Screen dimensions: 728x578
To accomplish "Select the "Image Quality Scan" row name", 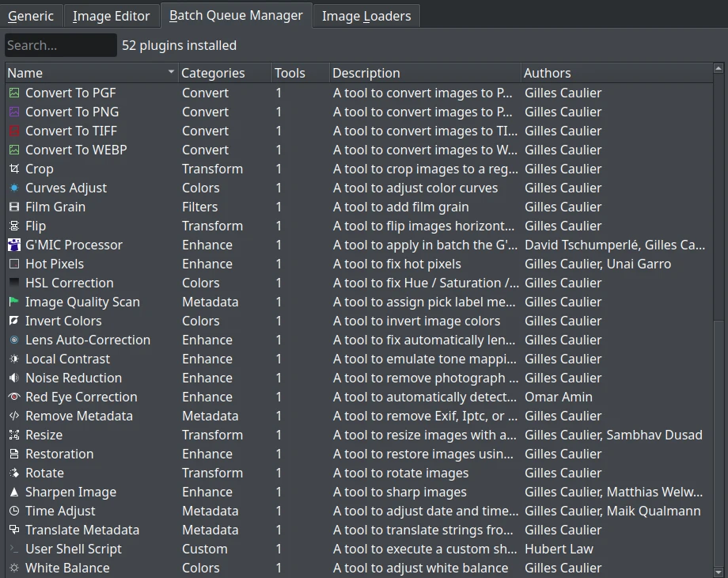I will tap(82, 302).
